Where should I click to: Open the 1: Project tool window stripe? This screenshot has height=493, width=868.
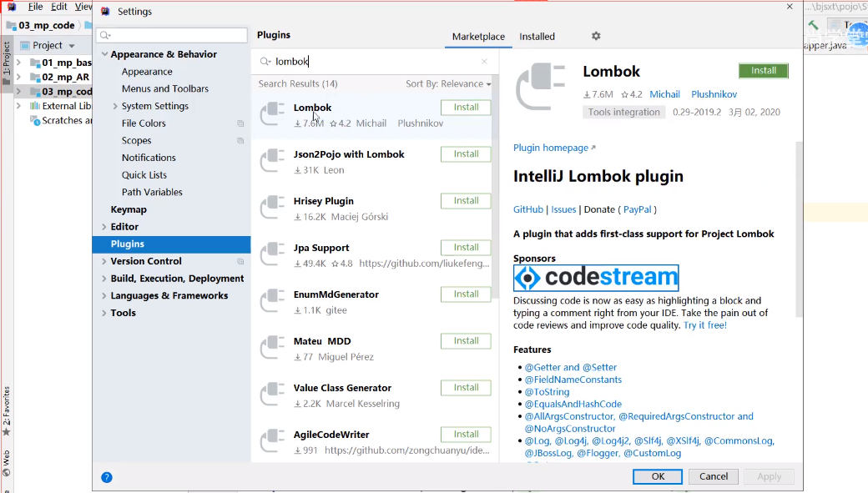6,63
